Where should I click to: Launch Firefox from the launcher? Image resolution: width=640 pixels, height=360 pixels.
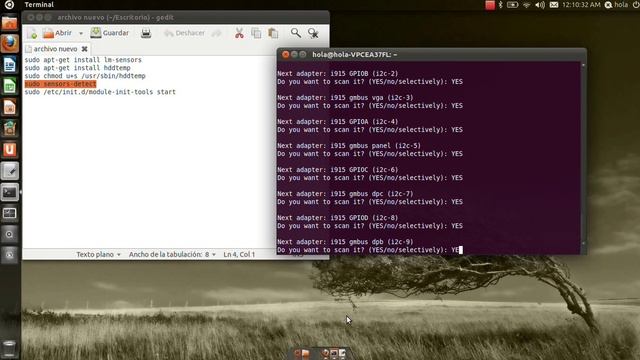[10, 44]
